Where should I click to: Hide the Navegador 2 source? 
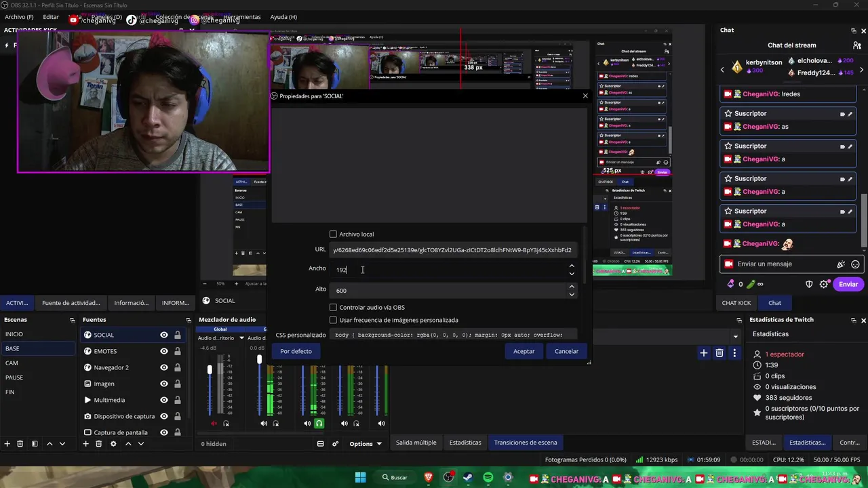(163, 367)
